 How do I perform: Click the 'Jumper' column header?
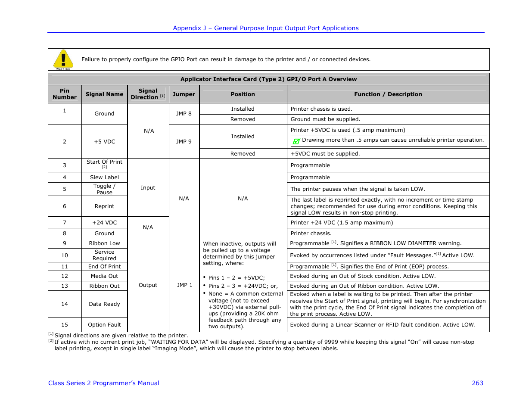[184, 94]
